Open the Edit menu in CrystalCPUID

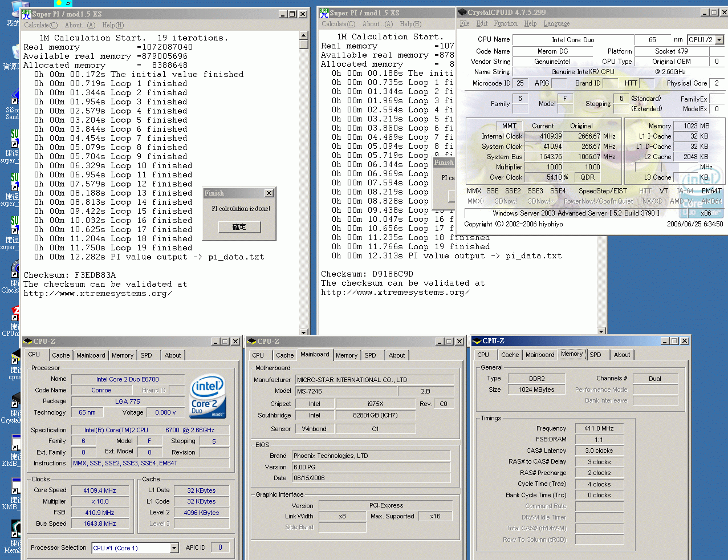coord(482,23)
